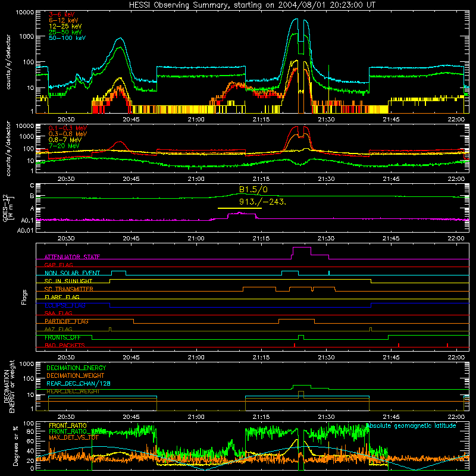Click the yellow flare duration bar
476x476 pixels.
(x=240, y=208)
